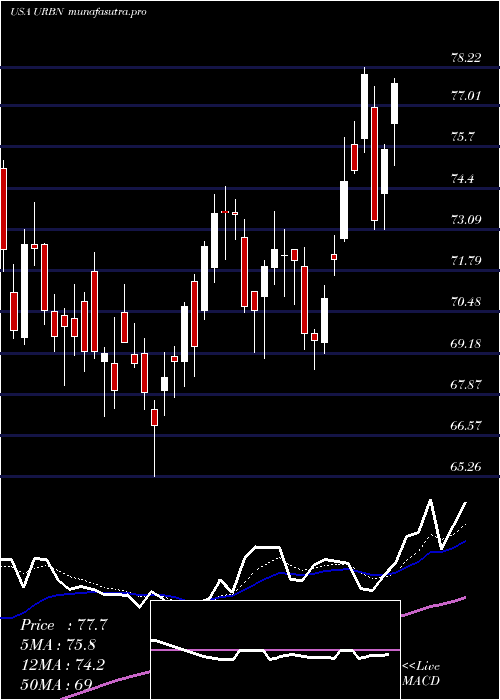The height and width of the screenshot is (700, 500).
Task: Click the 69.18 price axis label
Action: pos(466,343)
